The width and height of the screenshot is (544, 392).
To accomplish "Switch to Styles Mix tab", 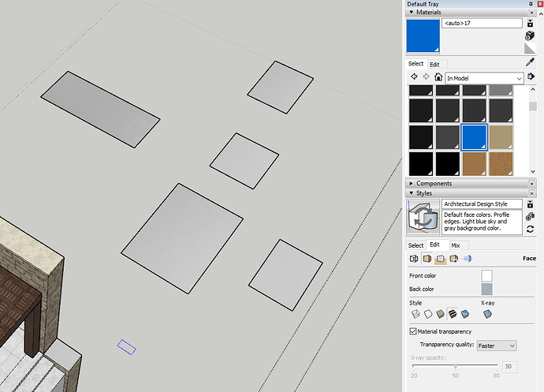I will (456, 245).
